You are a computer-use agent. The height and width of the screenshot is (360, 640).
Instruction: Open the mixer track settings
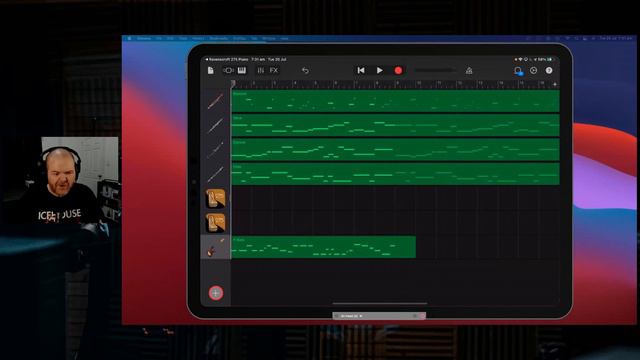pyautogui.click(x=260, y=71)
